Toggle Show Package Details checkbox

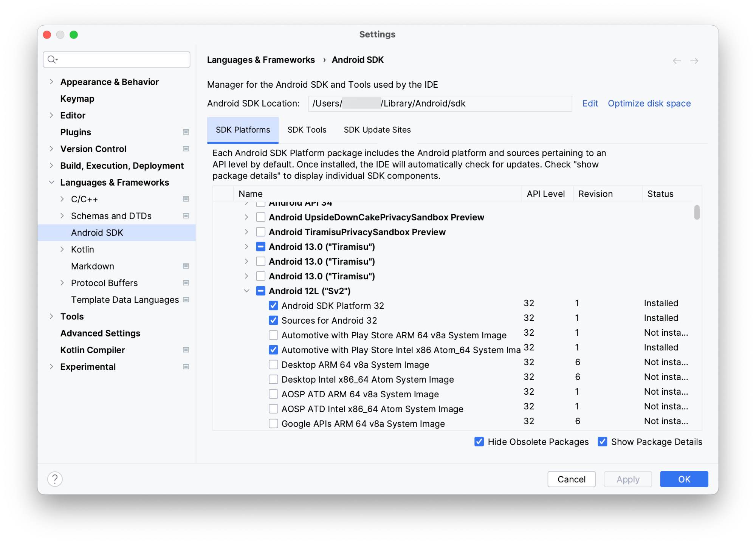(x=601, y=441)
